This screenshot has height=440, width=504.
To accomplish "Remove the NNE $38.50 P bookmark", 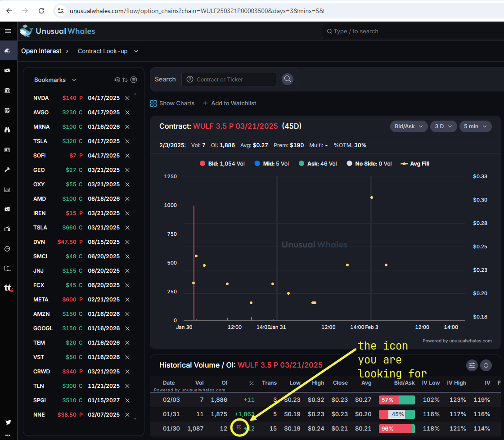I will [127, 415].
